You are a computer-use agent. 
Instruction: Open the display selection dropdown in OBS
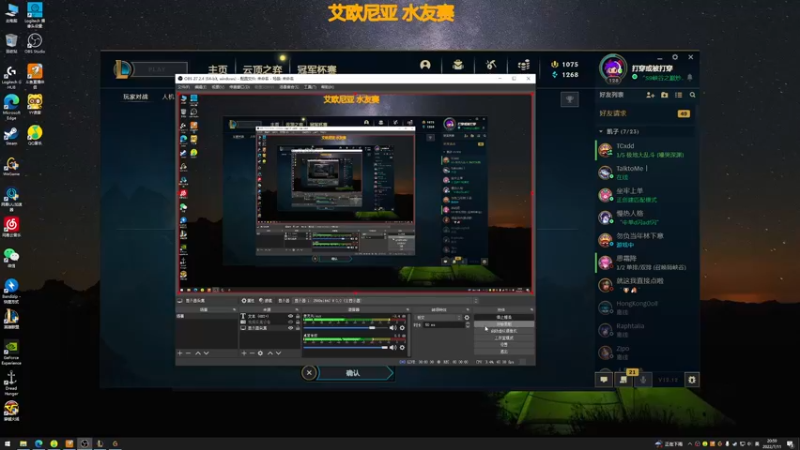point(386,301)
